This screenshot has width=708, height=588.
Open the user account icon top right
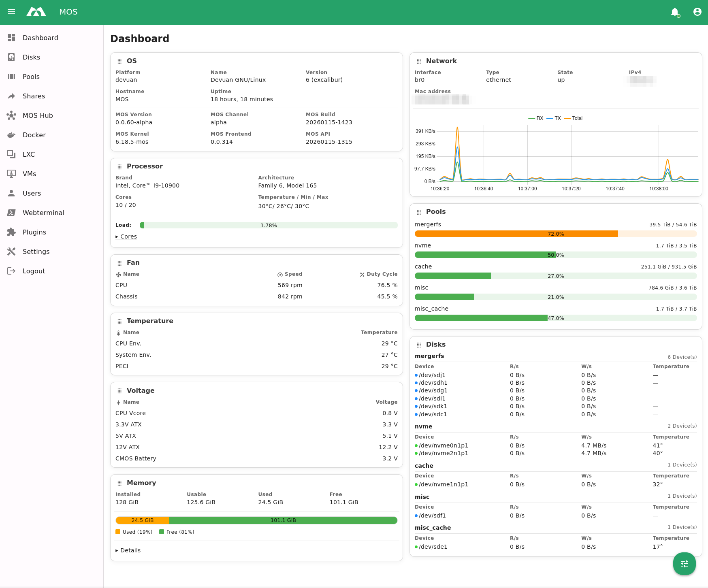pos(697,12)
